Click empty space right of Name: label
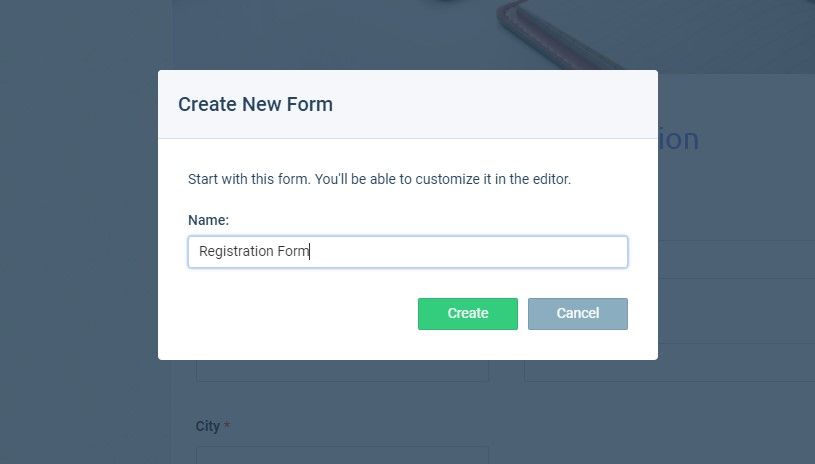 (x=426, y=220)
